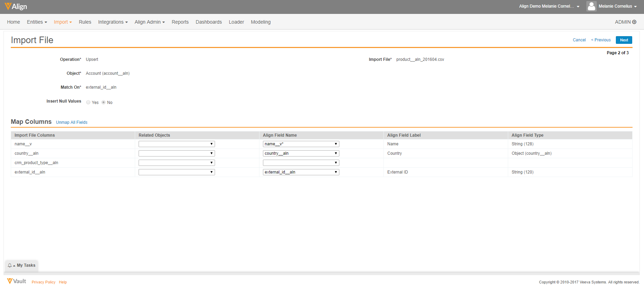This screenshot has width=644, height=289.
Task: Click the My Tasks bell icon
Action: click(10, 265)
